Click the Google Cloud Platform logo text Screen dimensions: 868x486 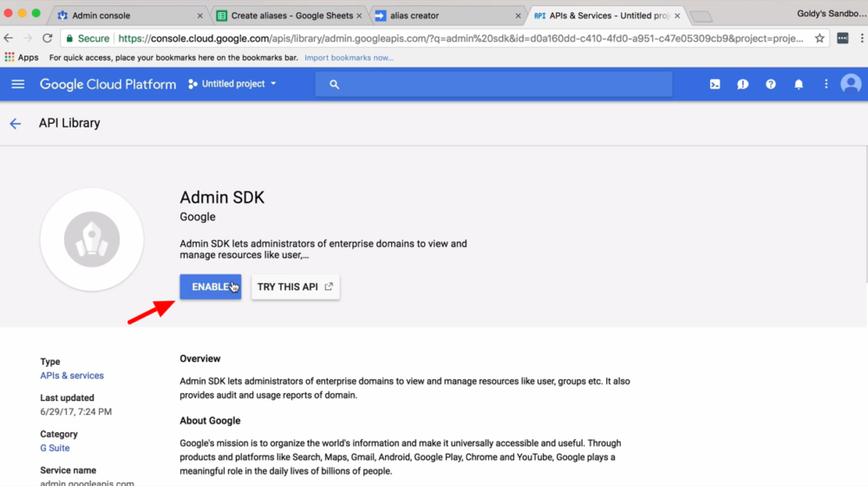pyautogui.click(x=108, y=84)
